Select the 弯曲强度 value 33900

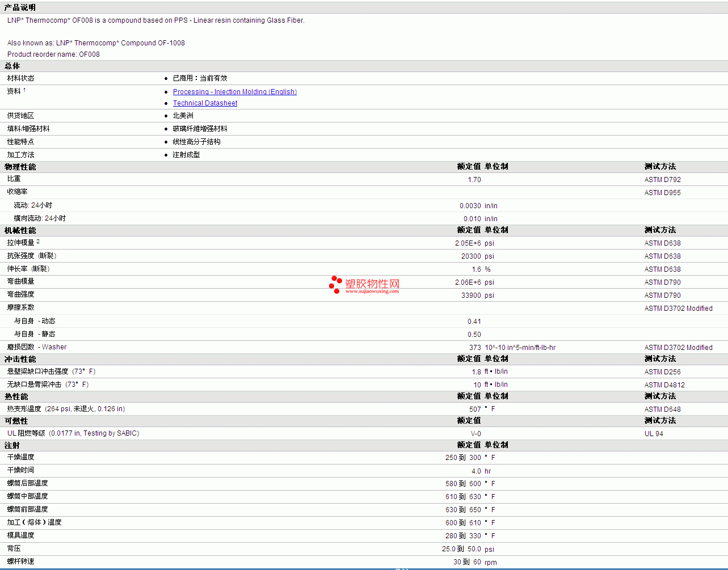coord(471,295)
